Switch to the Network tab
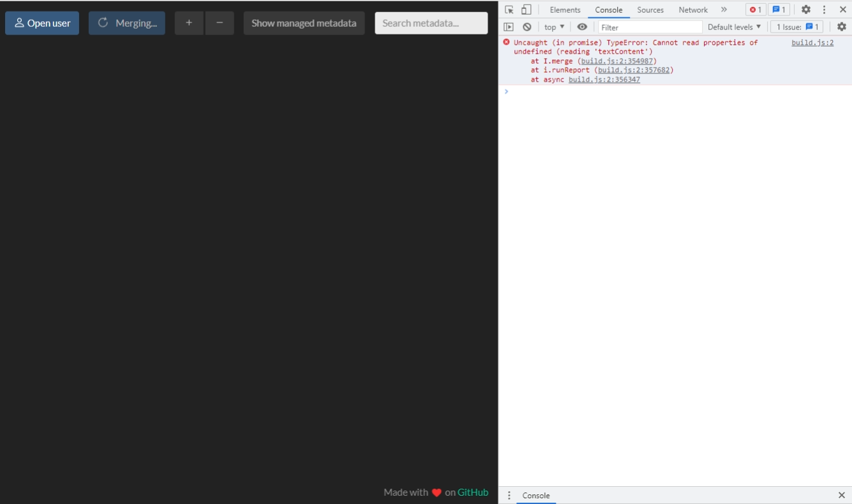The width and height of the screenshot is (852, 504). tap(692, 10)
